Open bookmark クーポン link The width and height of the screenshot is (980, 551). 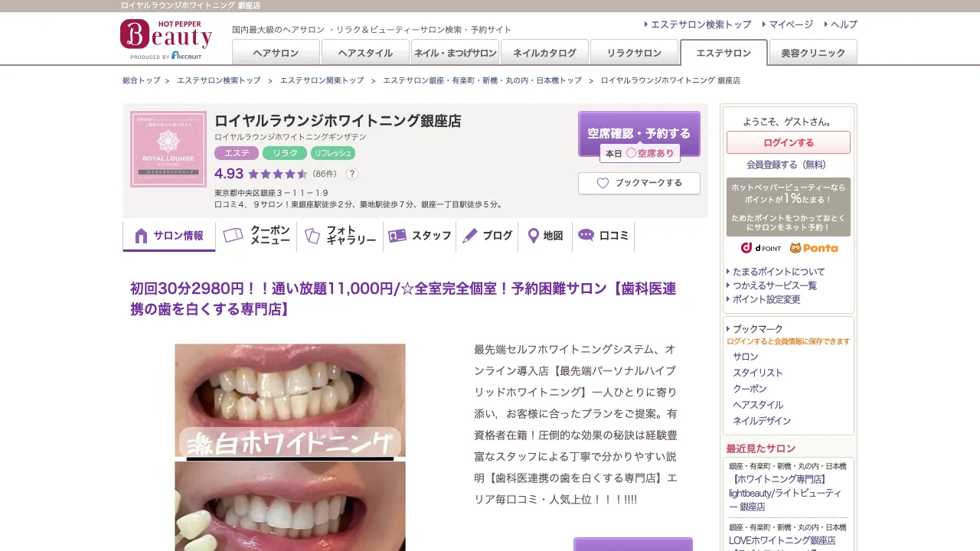(750, 389)
